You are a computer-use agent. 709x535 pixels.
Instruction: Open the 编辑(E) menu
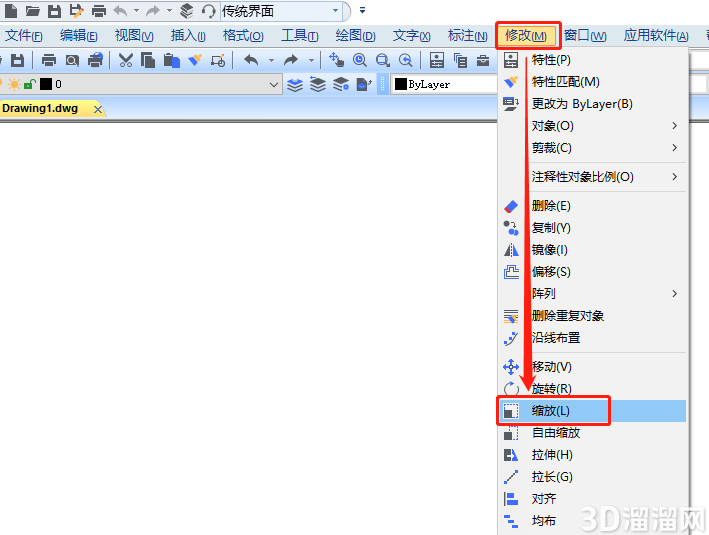tap(79, 35)
